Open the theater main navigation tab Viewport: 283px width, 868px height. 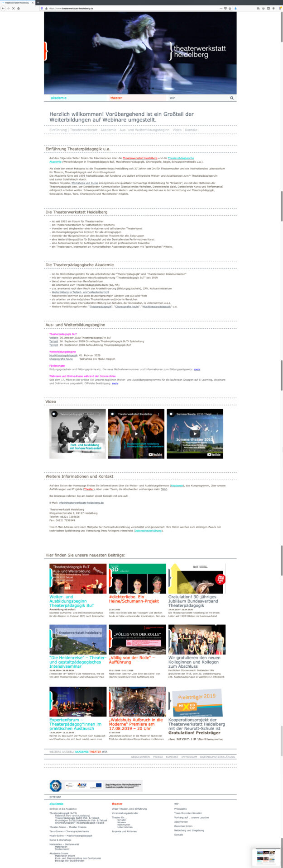116,98
